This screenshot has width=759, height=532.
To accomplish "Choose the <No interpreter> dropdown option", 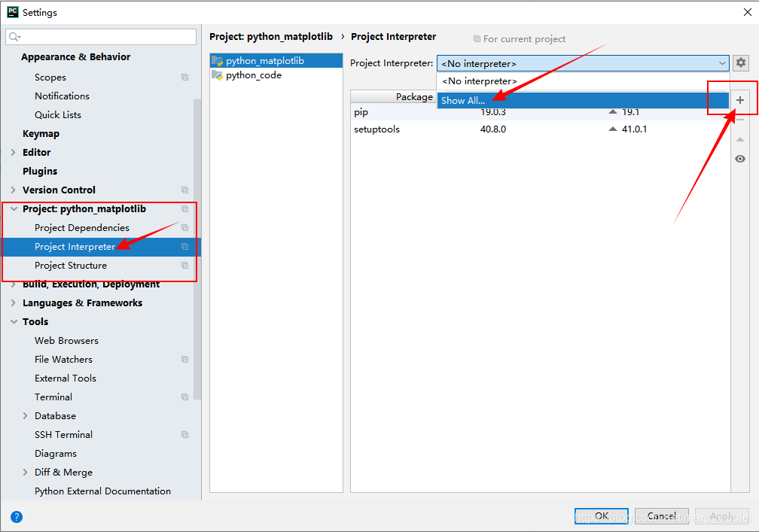I will coord(583,81).
